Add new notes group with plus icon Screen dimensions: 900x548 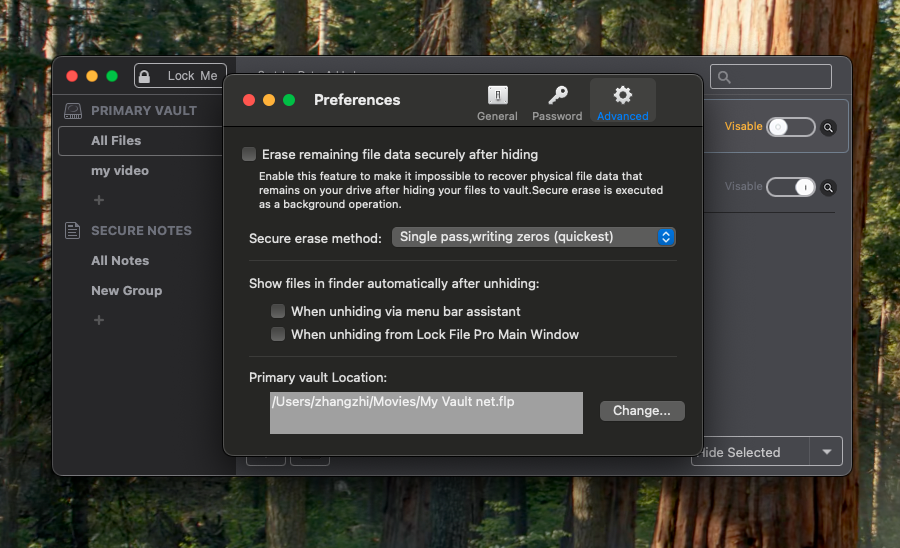pyautogui.click(x=99, y=320)
